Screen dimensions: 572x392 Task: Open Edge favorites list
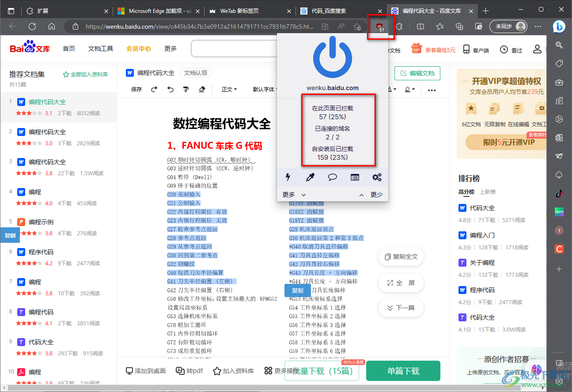tap(440, 26)
